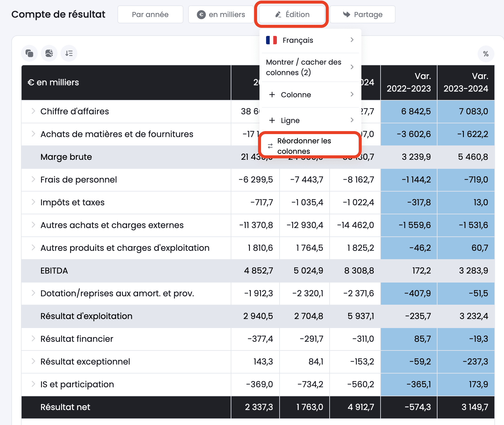The width and height of the screenshot is (504, 425).
Task: Expand Autres produits et charges d'exploitation
Action: [33, 248]
